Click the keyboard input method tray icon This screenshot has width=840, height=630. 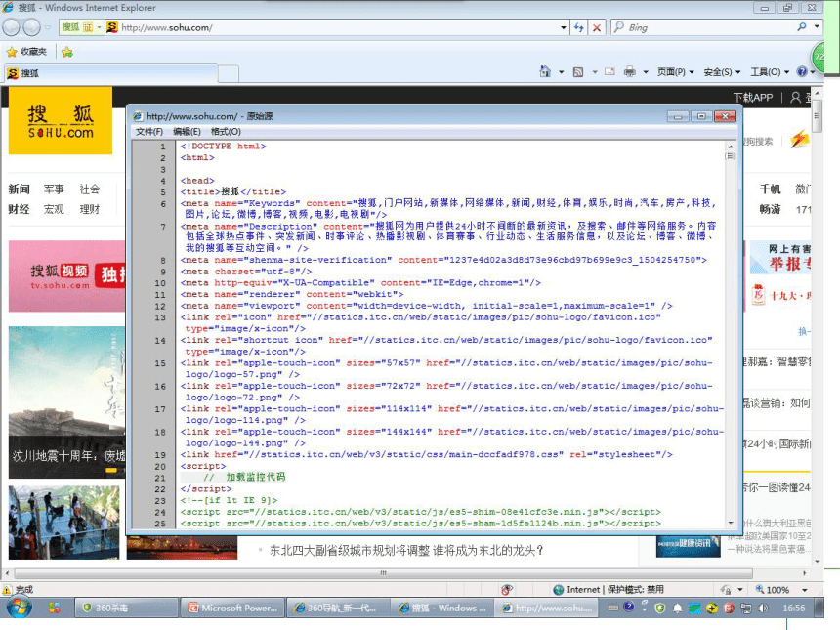click(x=613, y=608)
